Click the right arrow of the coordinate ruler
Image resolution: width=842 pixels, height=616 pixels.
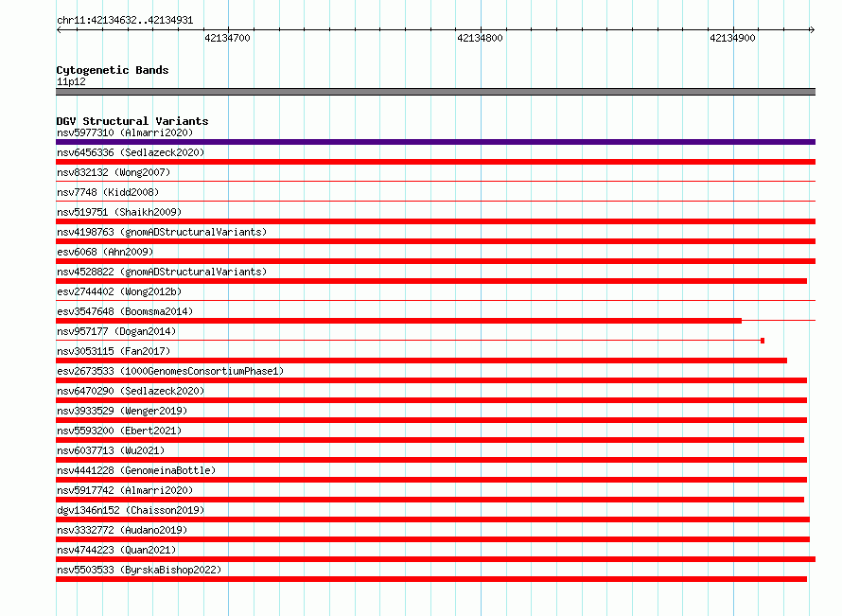[x=812, y=29]
